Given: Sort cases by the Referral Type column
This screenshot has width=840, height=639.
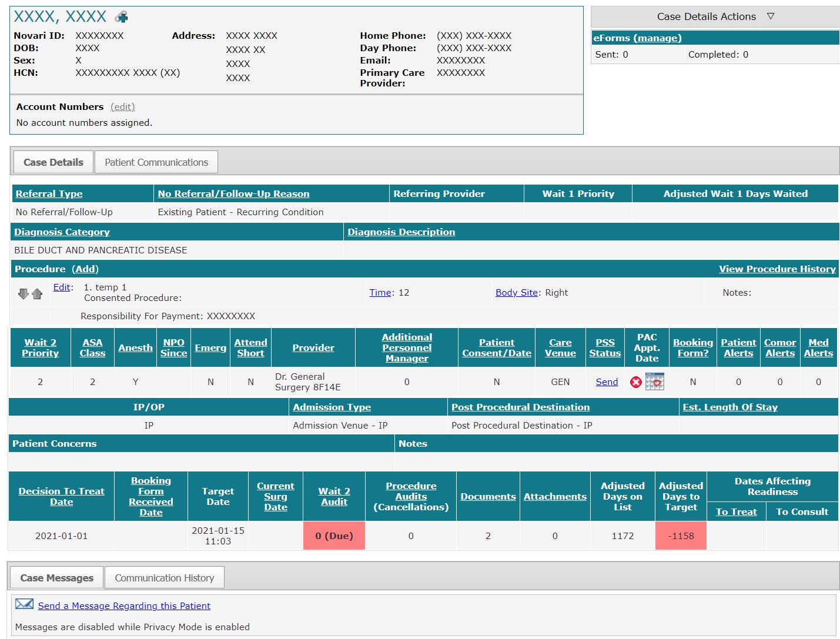Looking at the screenshot, I should pyautogui.click(x=49, y=193).
